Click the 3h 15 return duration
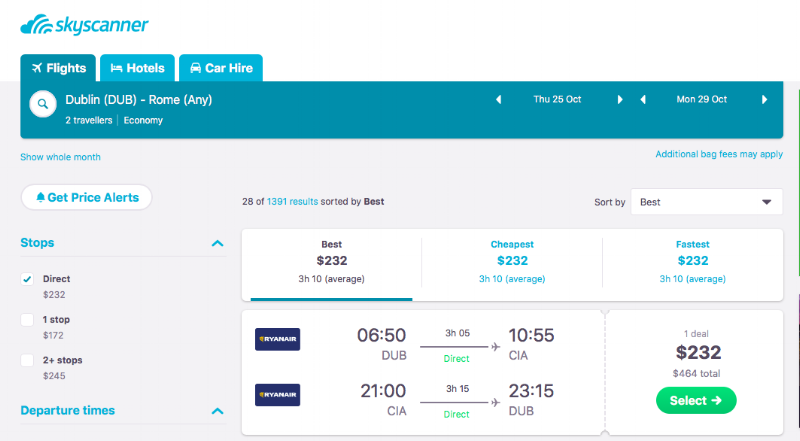 (x=457, y=389)
